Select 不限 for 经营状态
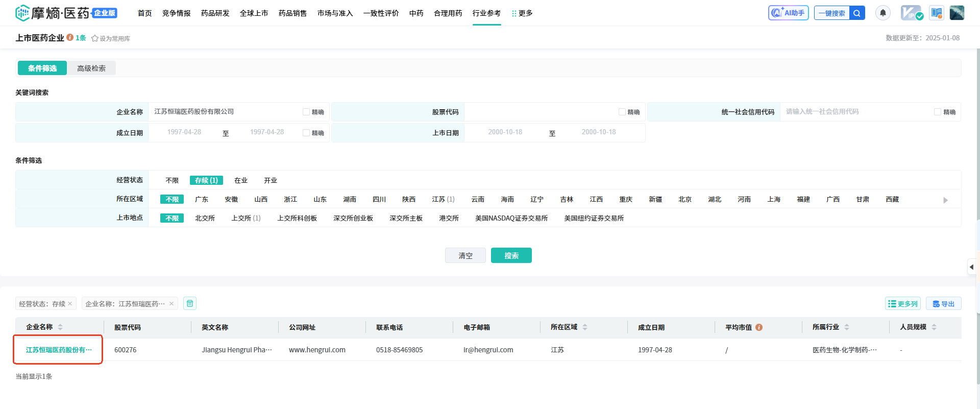The image size is (980, 409). tap(172, 180)
